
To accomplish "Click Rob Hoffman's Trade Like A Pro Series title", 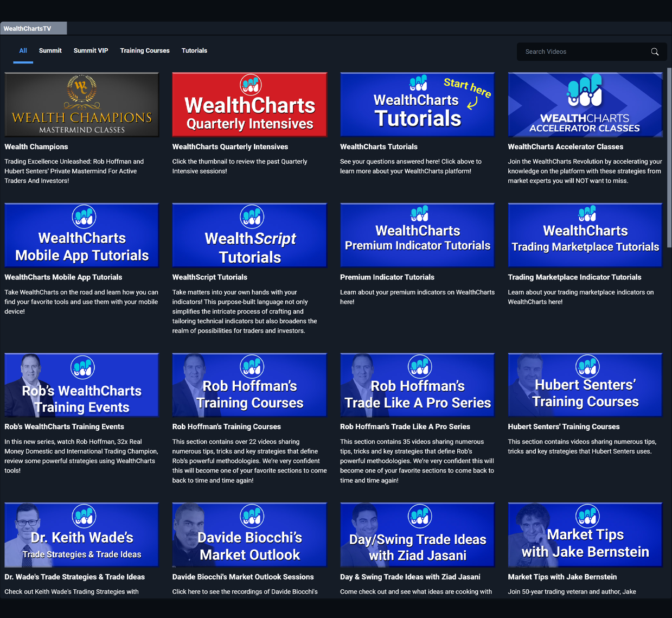I will click(405, 426).
